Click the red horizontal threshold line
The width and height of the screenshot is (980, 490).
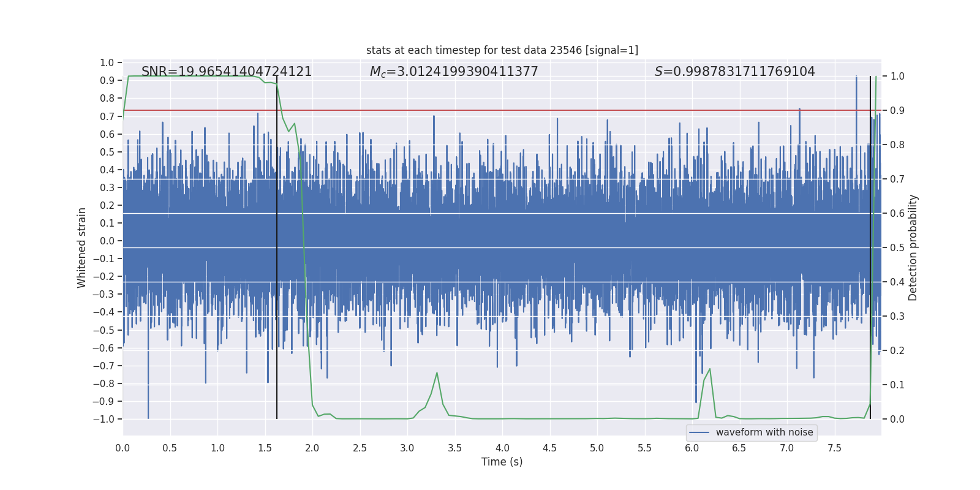pos(502,110)
